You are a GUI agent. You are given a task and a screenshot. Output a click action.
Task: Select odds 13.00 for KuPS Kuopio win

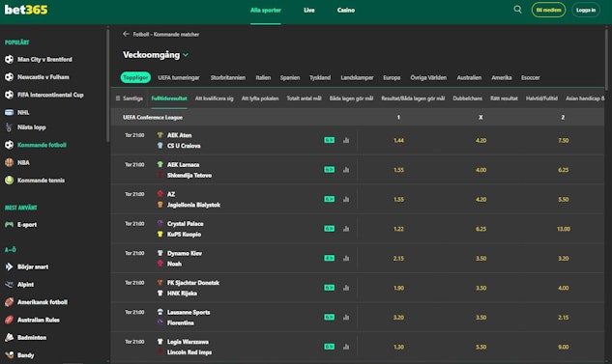click(564, 229)
